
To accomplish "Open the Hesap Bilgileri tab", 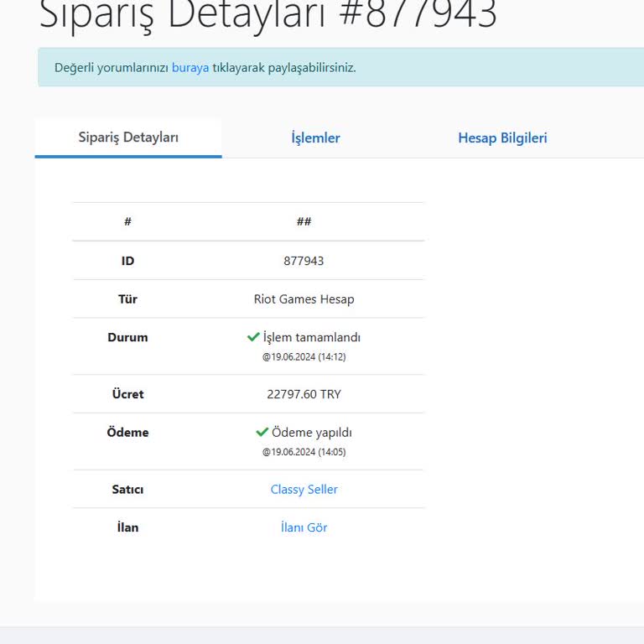I will pyautogui.click(x=502, y=138).
